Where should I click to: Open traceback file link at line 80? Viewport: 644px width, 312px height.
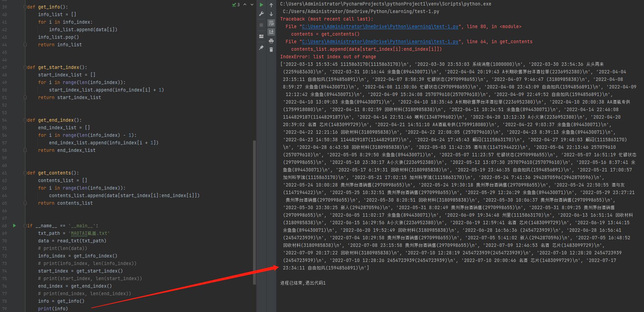click(380, 27)
